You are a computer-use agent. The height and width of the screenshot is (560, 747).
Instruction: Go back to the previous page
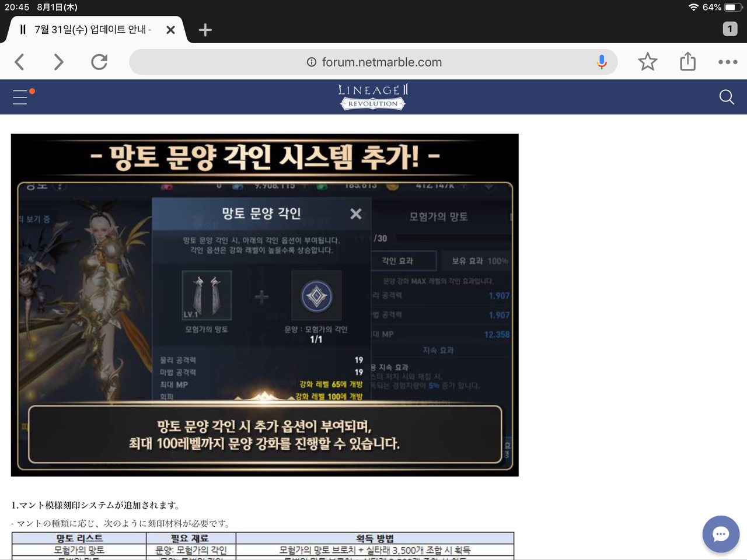coord(19,62)
